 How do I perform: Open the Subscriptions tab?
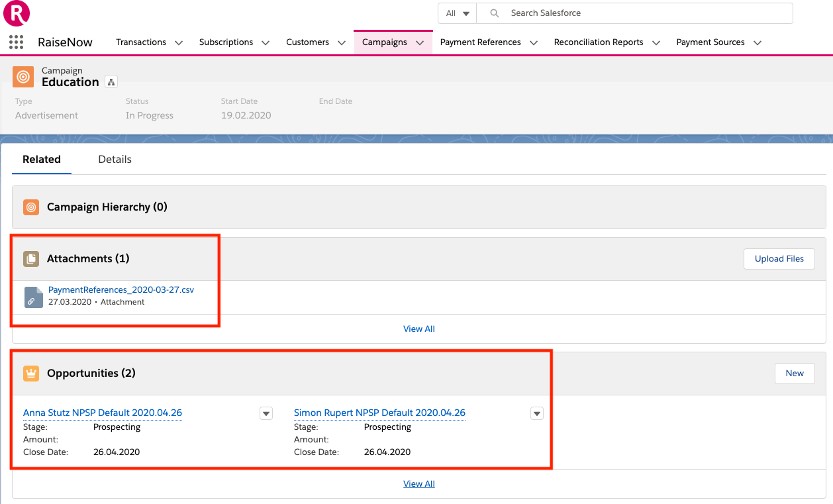226,42
